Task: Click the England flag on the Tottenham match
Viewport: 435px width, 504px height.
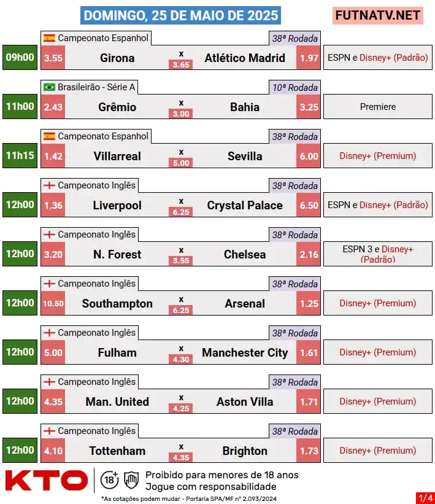Action: coord(50,431)
